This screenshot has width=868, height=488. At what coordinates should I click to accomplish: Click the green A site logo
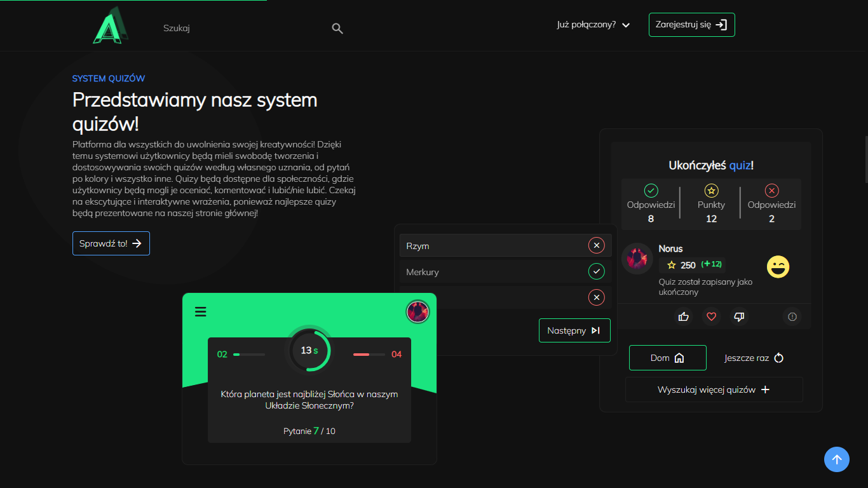[x=109, y=27]
